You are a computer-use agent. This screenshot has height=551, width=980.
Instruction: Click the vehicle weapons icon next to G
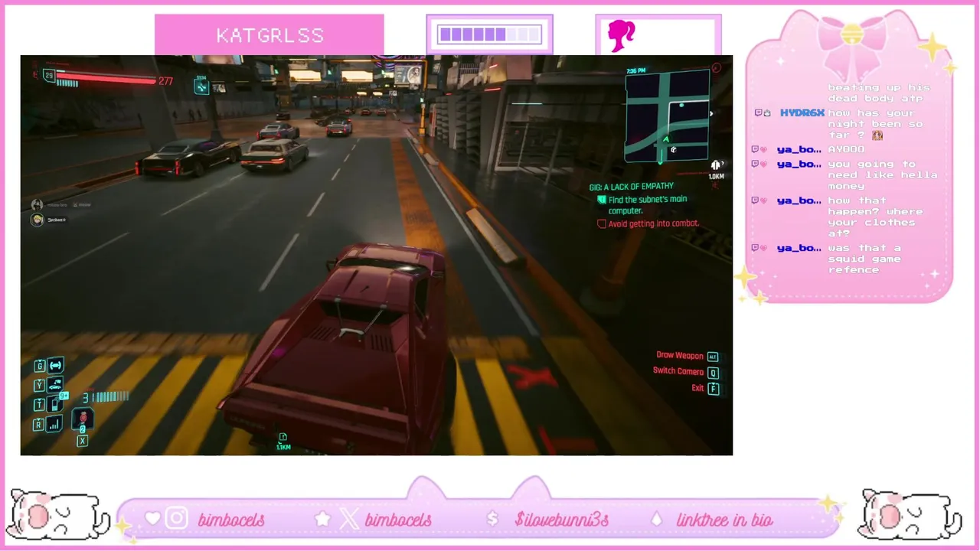[x=56, y=366]
